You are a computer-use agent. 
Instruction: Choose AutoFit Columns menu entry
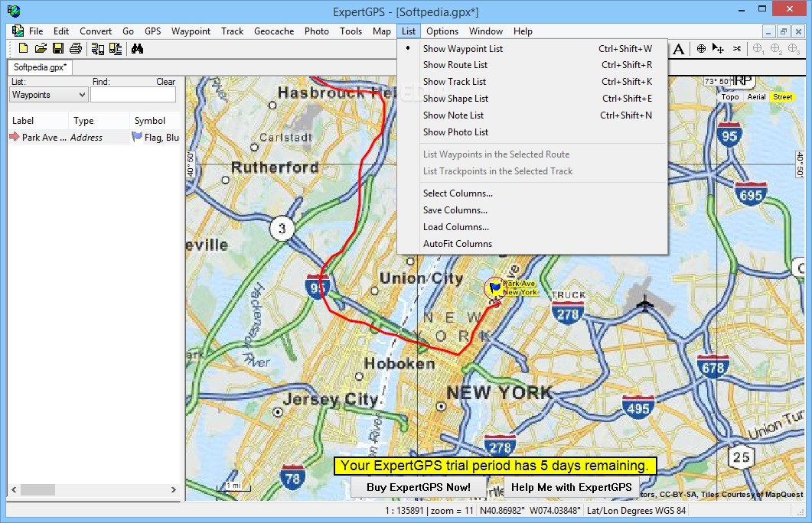click(x=533, y=244)
